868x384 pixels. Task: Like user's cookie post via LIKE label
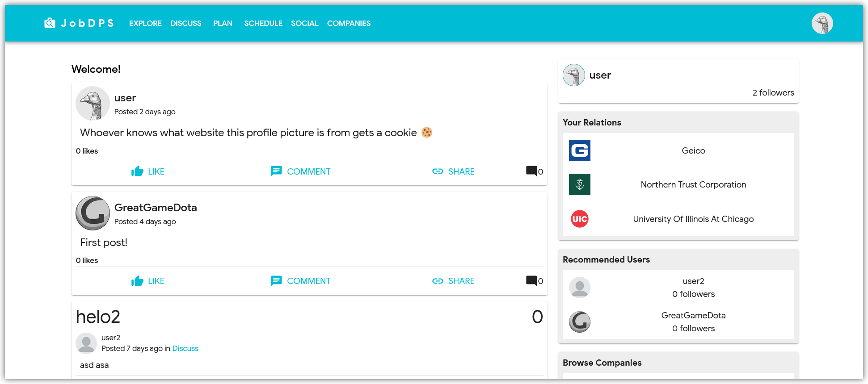[x=156, y=171]
